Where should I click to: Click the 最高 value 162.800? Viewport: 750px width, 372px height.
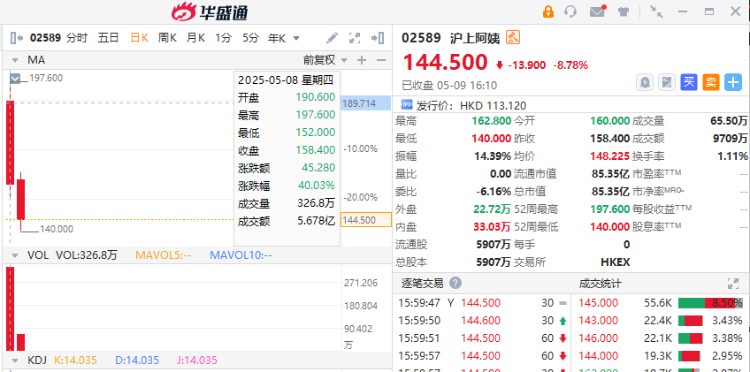[x=491, y=121]
